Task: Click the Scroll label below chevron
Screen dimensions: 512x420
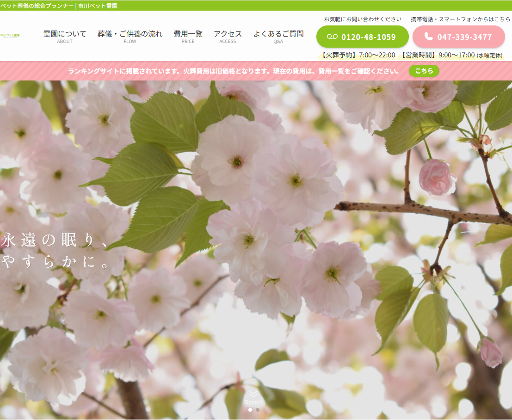Action: click(253, 402)
